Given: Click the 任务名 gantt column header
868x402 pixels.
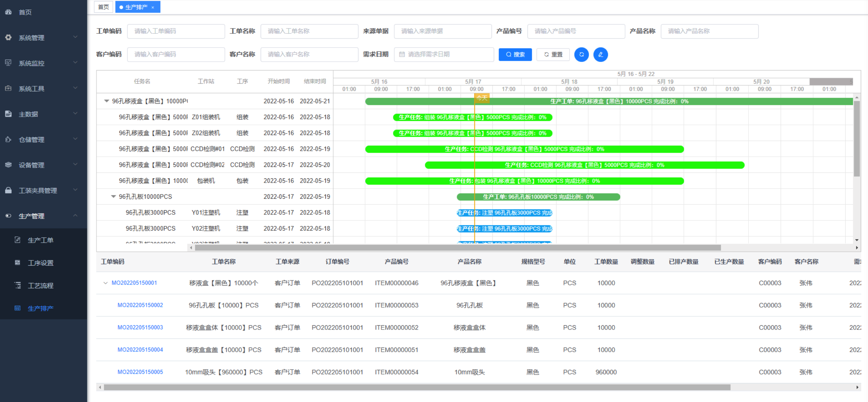Looking at the screenshot, I should tap(142, 81).
